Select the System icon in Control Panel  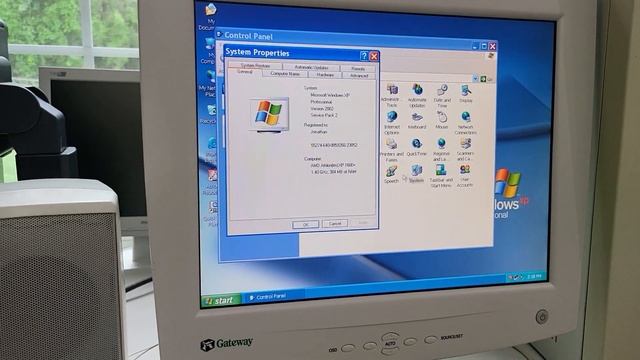(x=416, y=174)
